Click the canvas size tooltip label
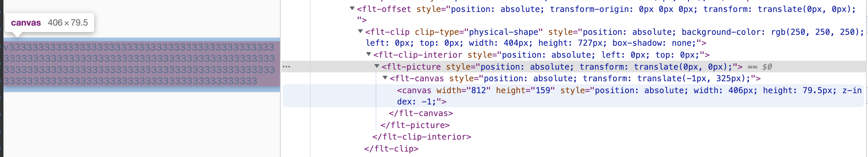 tap(49, 23)
